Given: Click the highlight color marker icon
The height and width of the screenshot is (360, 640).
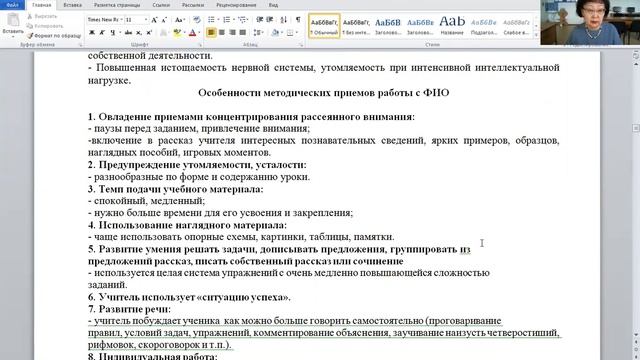Looking at the screenshot, I should coord(177,33).
